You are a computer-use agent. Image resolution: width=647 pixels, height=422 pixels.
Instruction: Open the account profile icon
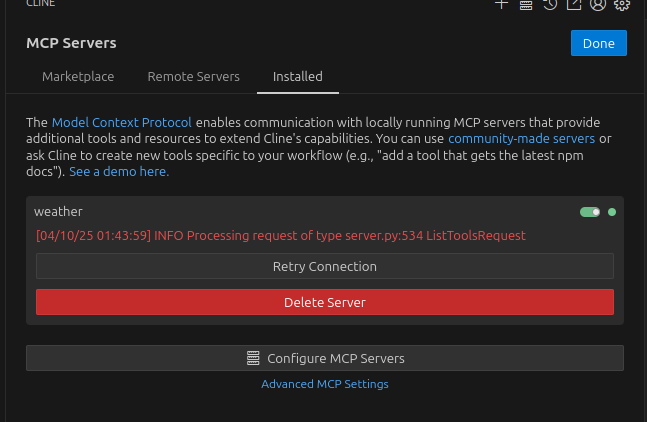598,4
